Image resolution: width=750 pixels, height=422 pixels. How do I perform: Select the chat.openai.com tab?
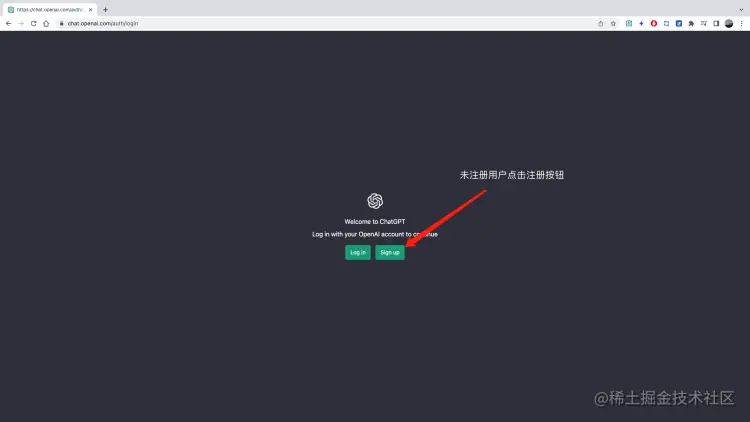point(50,10)
